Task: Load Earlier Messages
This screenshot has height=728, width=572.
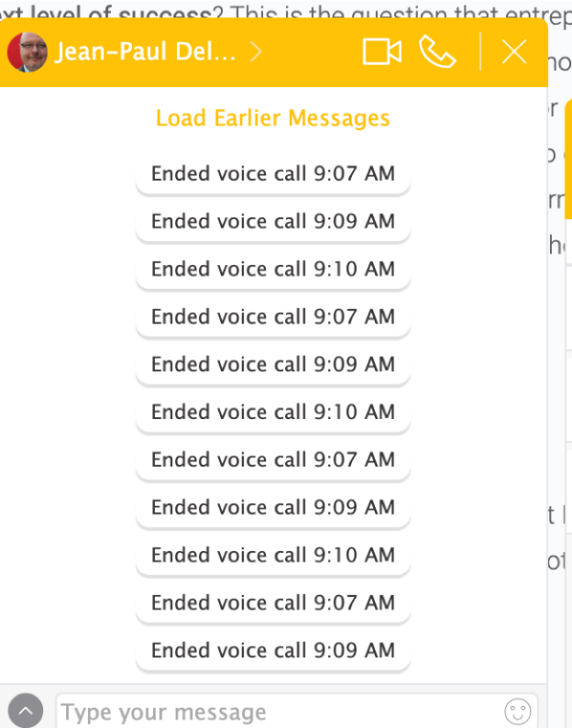Action: pos(273,118)
